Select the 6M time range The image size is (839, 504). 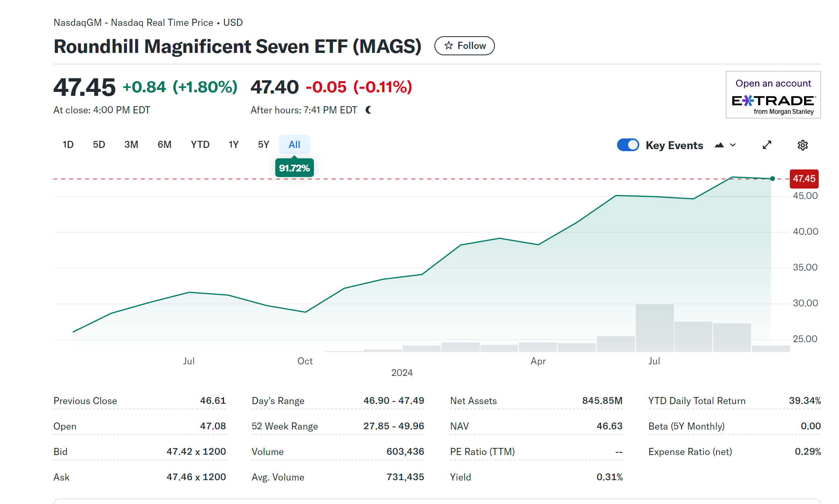coord(164,144)
